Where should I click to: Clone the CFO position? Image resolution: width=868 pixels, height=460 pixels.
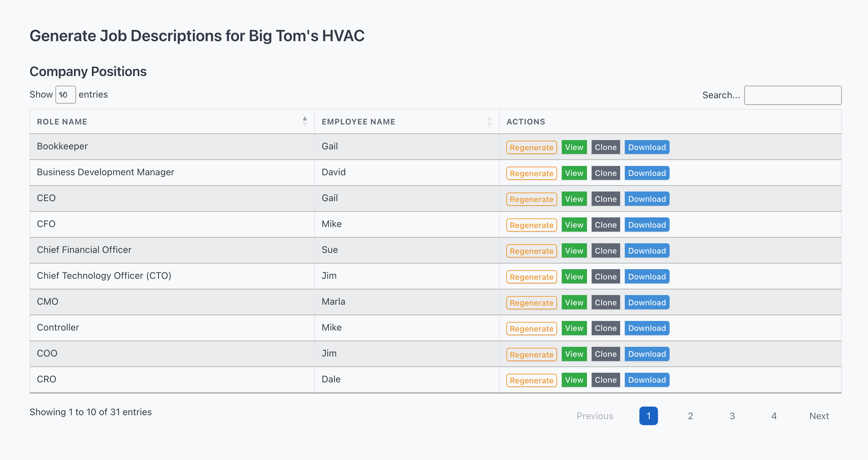coord(606,225)
